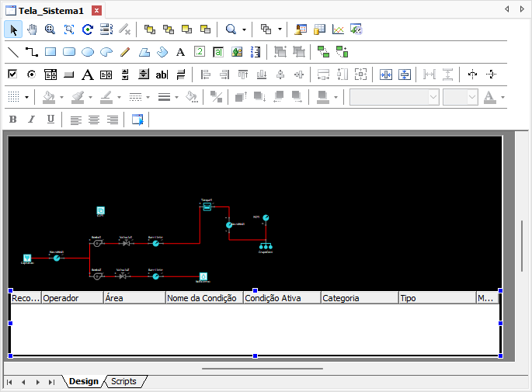The height and width of the screenshot is (392, 532).
Task: Switch to the Scripts tab
Action: [123, 381]
